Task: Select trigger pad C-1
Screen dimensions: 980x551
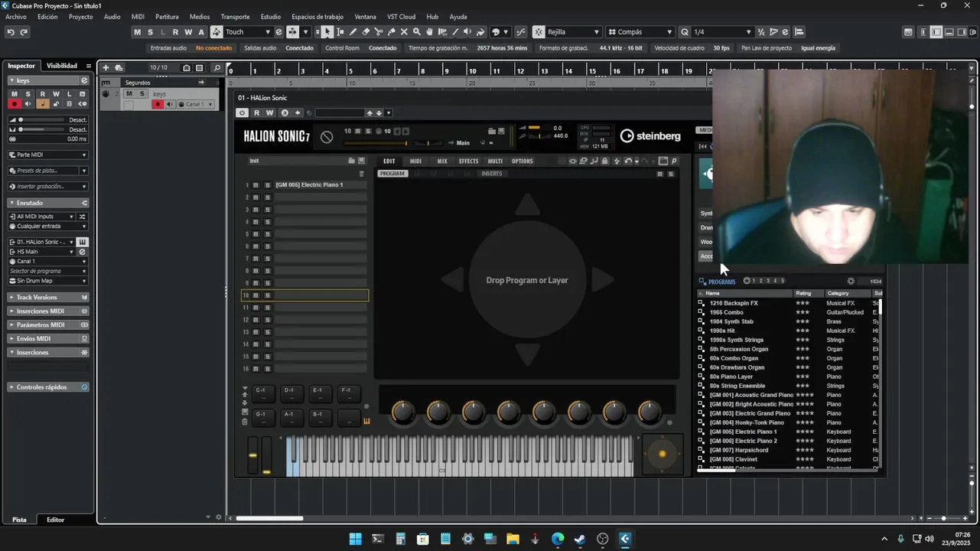Action: pos(262,393)
